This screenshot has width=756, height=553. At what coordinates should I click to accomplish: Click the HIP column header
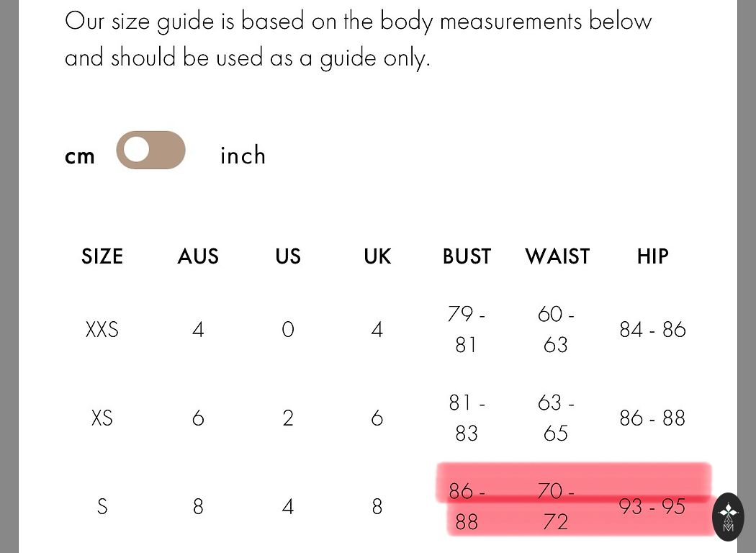652,256
